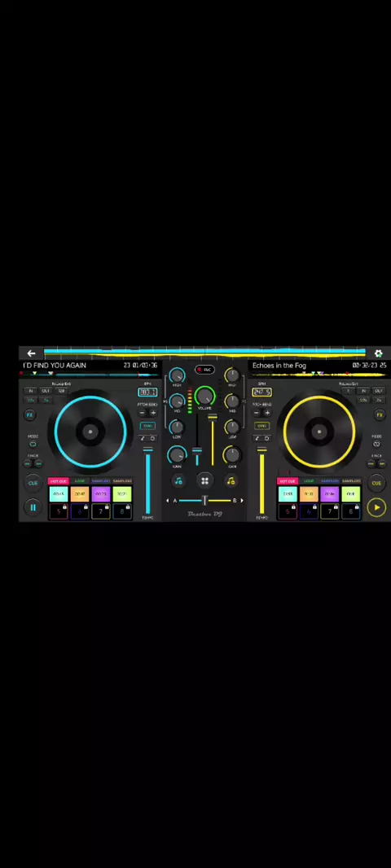Image resolution: width=391 pixels, height=868 pixels.
Task: Hit the yellow CUE button on right deck
Action: 376,484
